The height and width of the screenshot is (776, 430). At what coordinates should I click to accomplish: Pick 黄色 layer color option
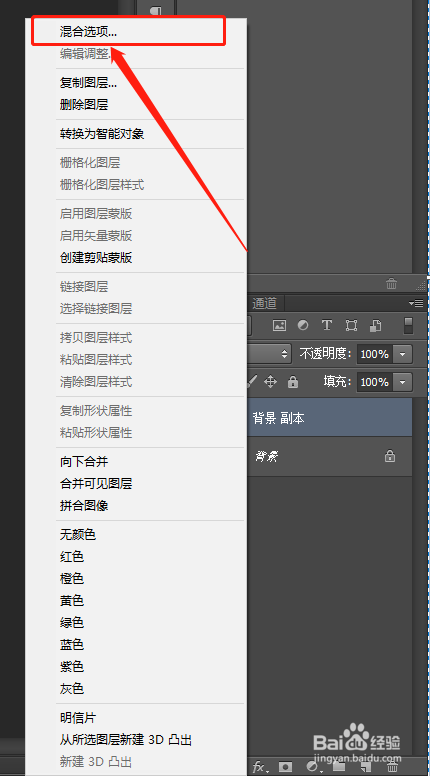[72, 601]
